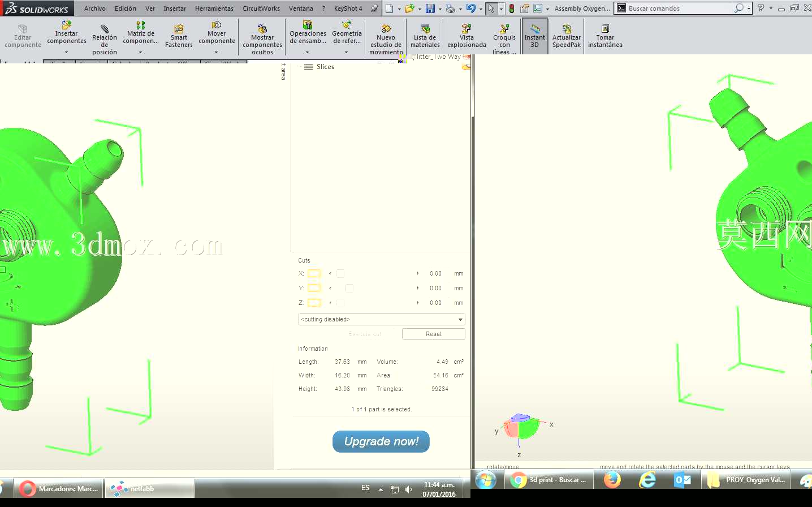Create a Vista explosionada

coord(467,36)
